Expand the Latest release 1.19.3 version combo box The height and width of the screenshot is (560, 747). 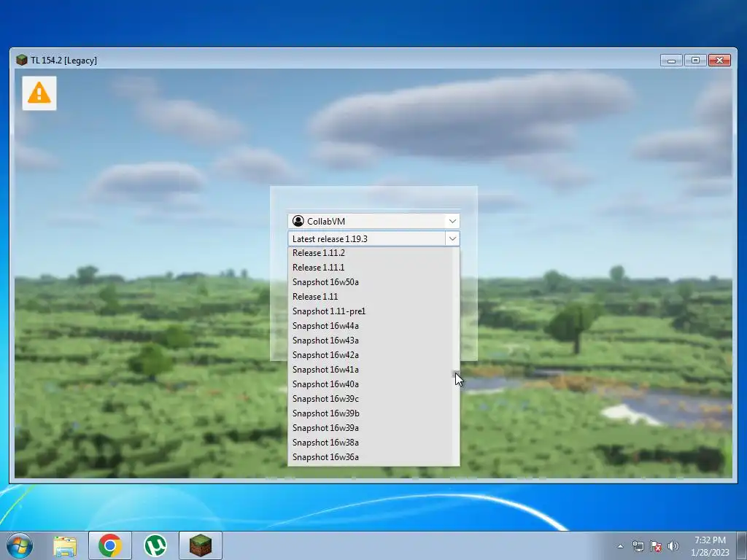[452, 238]
